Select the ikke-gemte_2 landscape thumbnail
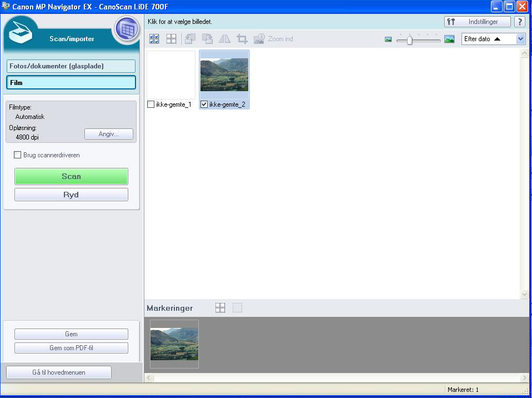This screenshot has height=398, width=532. point(224,74)
